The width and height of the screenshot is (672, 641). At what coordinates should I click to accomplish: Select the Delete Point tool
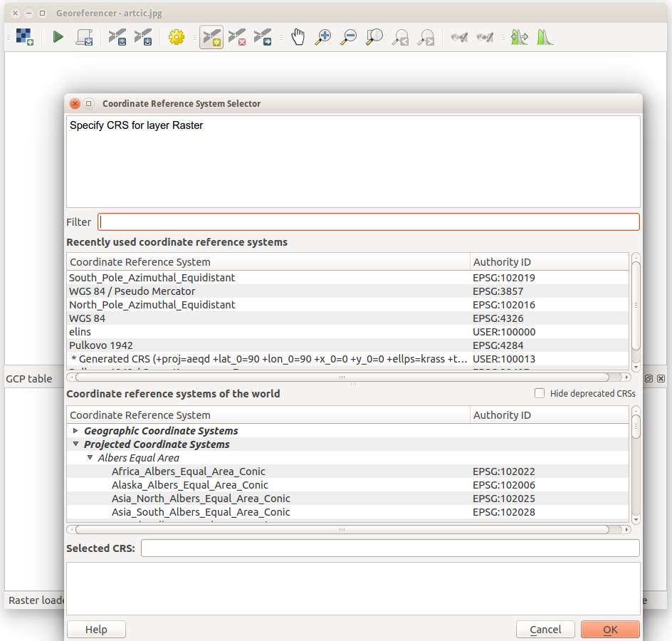point(237,37)
